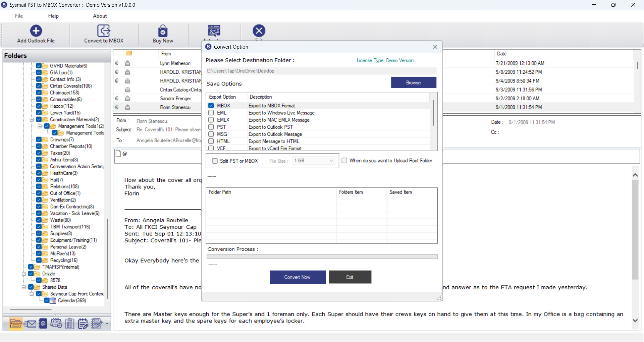Click the message preview vertical scrollbar thumb
Viewport: 644px width, 342px height.
(x=635, y=230)
